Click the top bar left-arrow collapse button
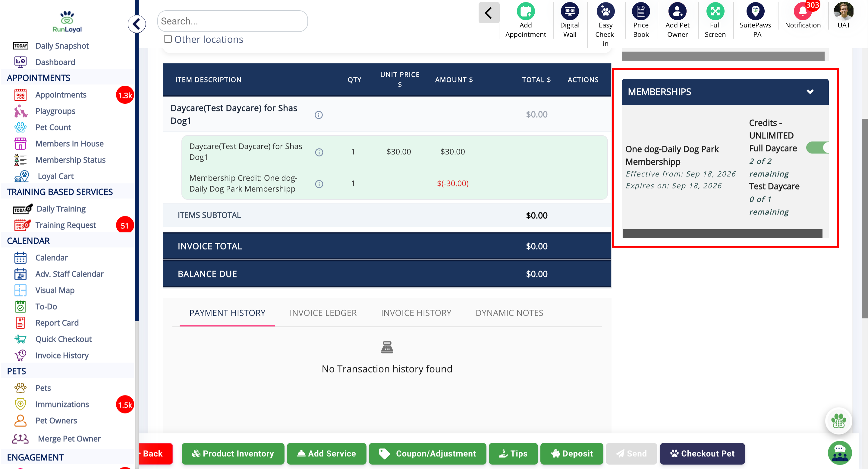Image resolution: width=868 pixels, height=469 pixels. [488, 13]
